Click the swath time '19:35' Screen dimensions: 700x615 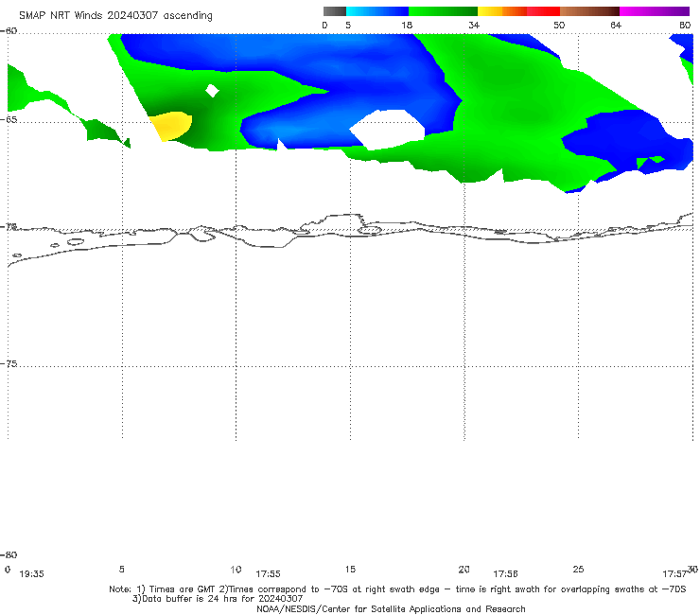(32, 574)
